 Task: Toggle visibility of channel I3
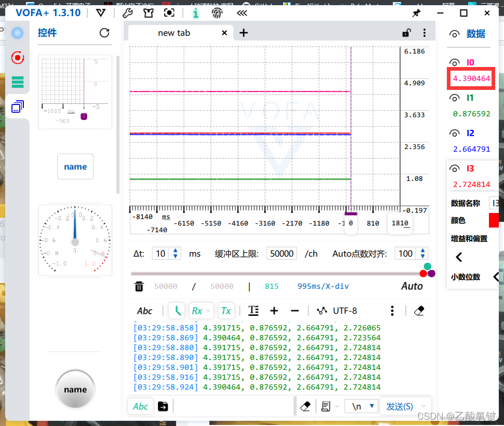pyautogui.click(x=454, y=168)
